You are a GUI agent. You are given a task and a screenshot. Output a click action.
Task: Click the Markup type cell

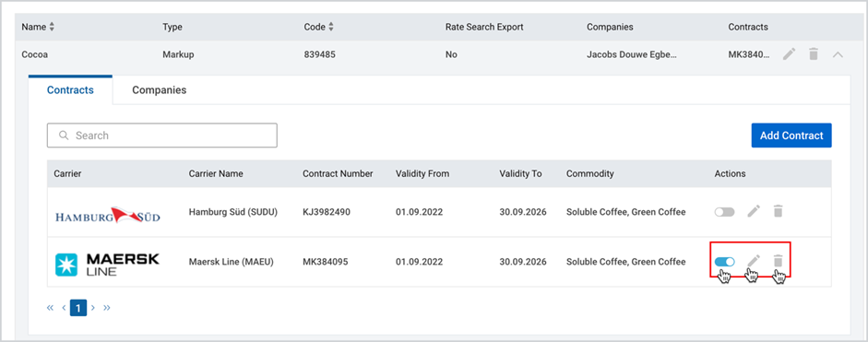(177, 54)
